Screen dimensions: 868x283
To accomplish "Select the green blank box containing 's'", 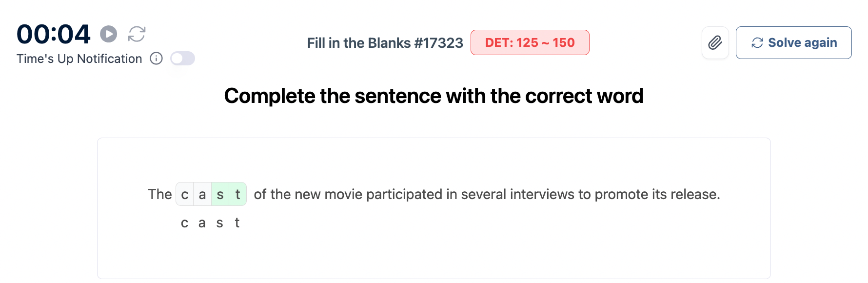I will coord(220,194).
